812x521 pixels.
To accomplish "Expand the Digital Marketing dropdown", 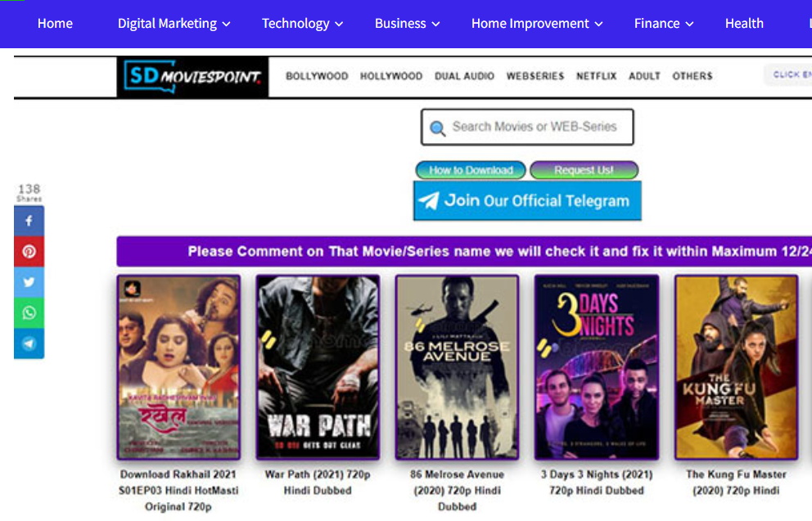I will (226, 25).
